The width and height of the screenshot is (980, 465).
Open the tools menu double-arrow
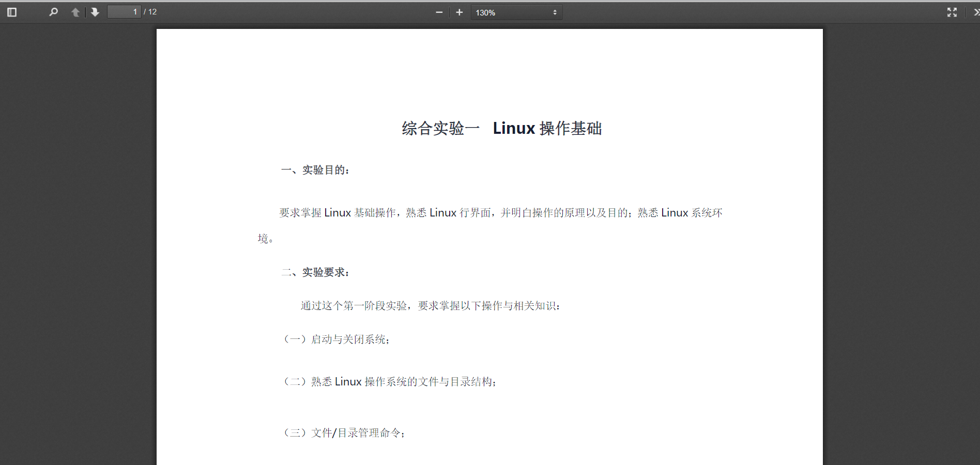(976, 12)
